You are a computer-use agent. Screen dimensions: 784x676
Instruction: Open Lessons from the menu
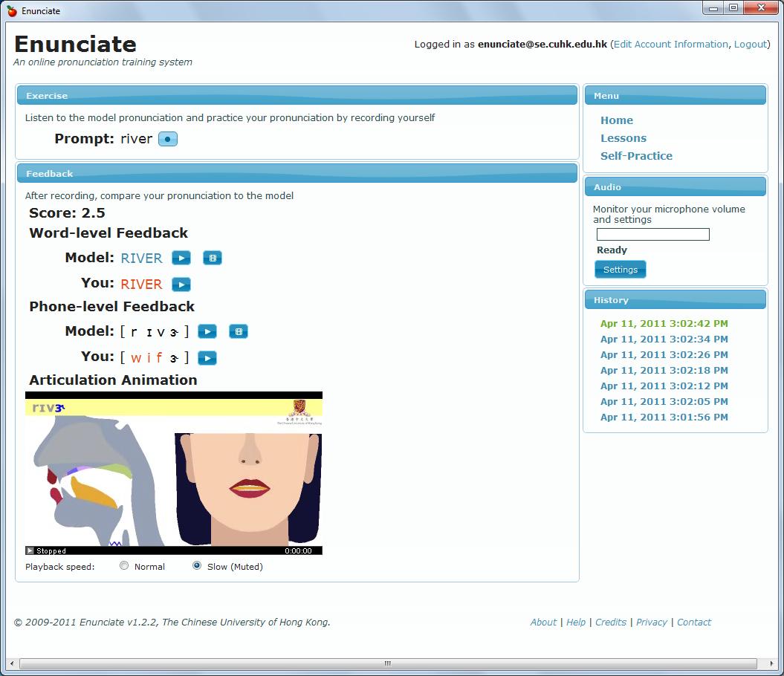pos(623,138)
